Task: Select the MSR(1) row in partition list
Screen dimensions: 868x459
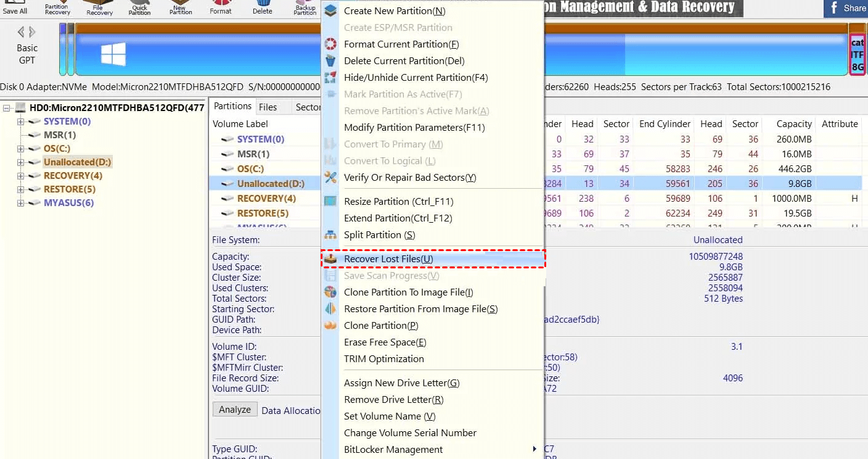Action: 253,154
